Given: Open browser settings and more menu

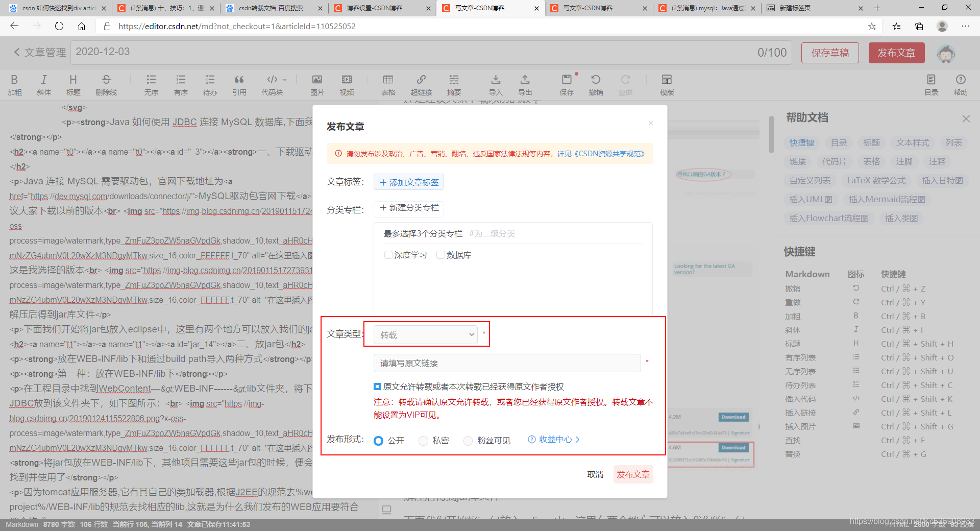Looking at the screenshot, I should pyautogui.click(x=966, y=26).
